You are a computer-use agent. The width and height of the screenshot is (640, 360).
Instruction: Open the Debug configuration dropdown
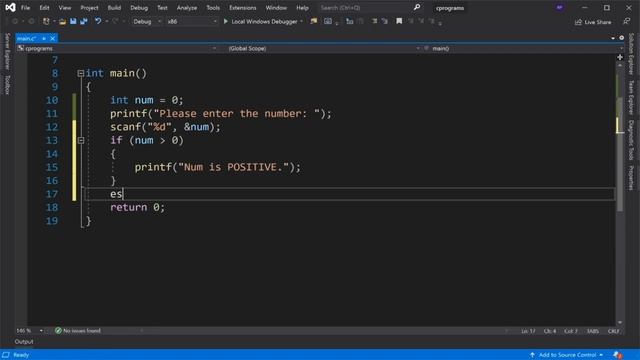[x=147, y=22]
